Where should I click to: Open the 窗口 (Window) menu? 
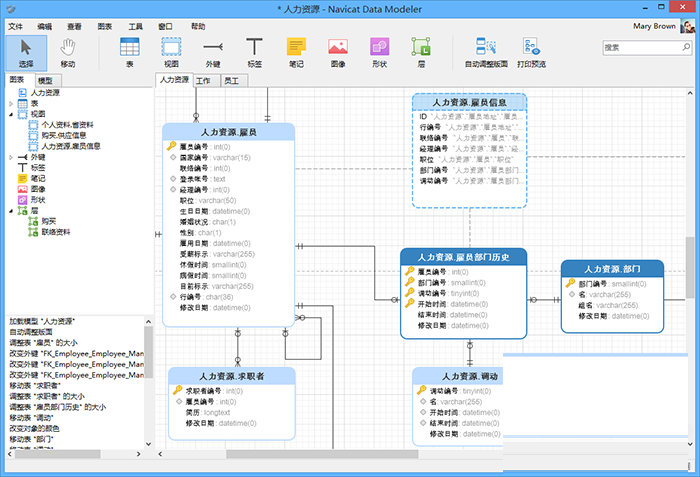pyautogui.click(x=165, y=26)
